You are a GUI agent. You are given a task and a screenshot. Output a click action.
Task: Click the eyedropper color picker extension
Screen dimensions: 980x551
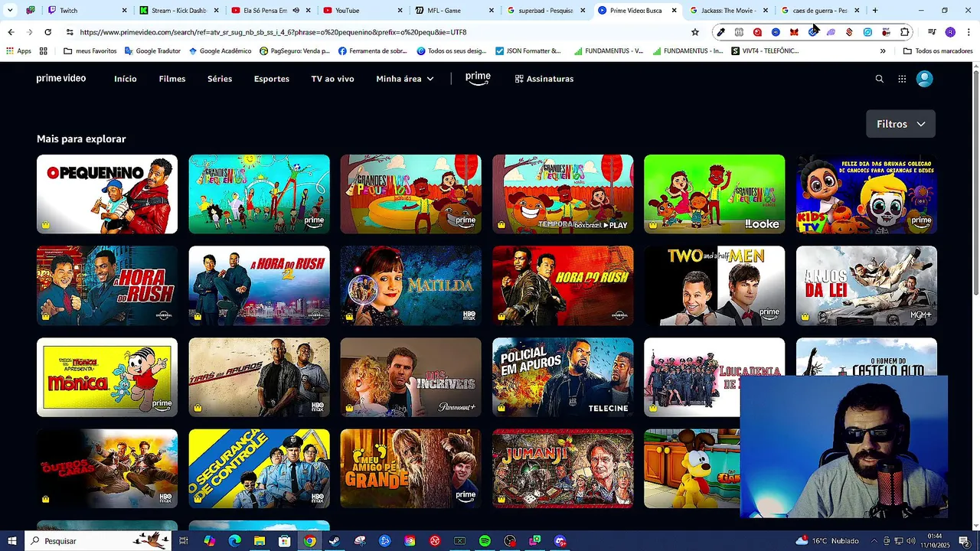720,32
